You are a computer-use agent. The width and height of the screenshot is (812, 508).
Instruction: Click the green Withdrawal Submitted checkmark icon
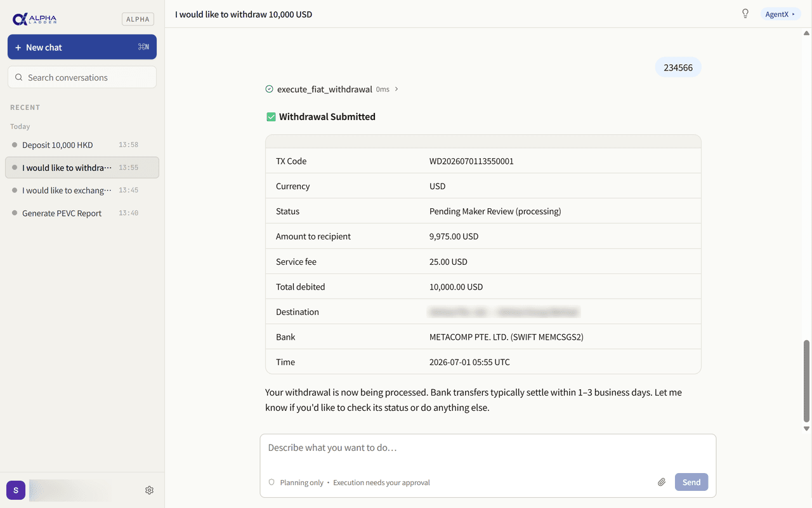point(271,117)
